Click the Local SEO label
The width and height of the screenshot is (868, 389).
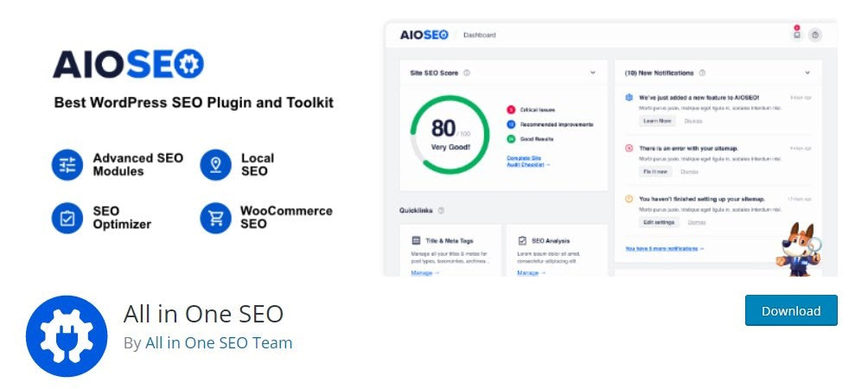pyautogui.click(x=258, y=164)
